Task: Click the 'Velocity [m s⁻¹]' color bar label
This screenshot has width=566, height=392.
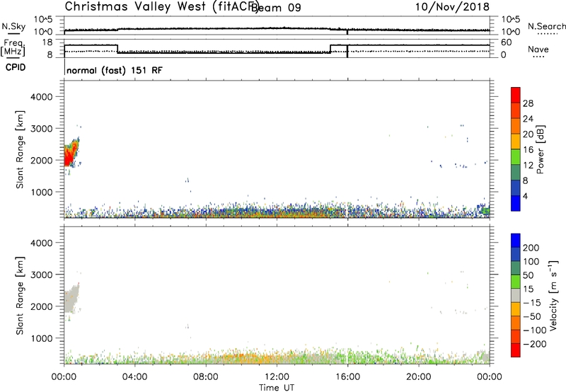Action: tap(553, 296)
